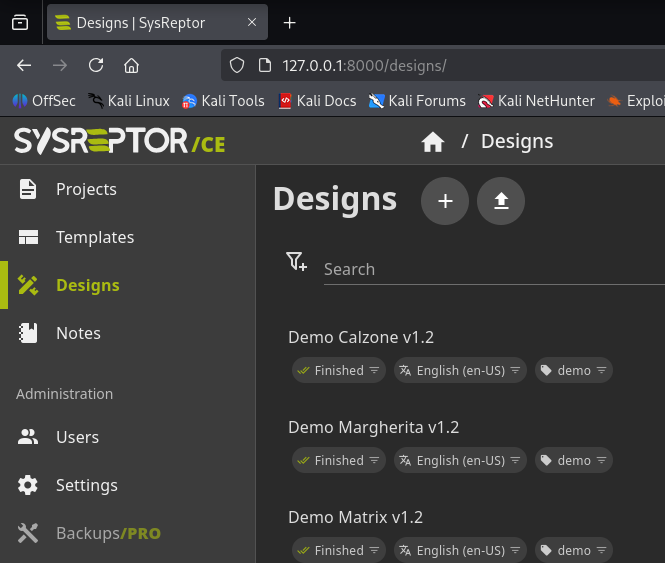Viewport: 665px width, 563px height.
Task: Click English (en-US) chip on Demo Matrix
Action: [460, 550]
